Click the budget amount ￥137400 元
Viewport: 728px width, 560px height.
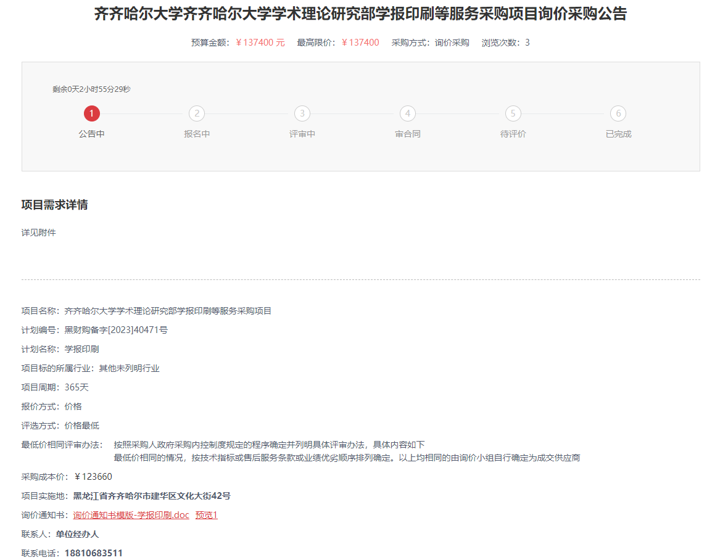tap(260, 43)
